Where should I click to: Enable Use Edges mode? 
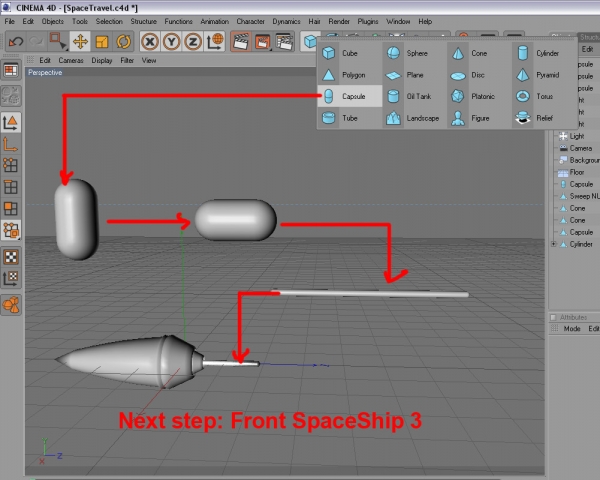[11, 187]
